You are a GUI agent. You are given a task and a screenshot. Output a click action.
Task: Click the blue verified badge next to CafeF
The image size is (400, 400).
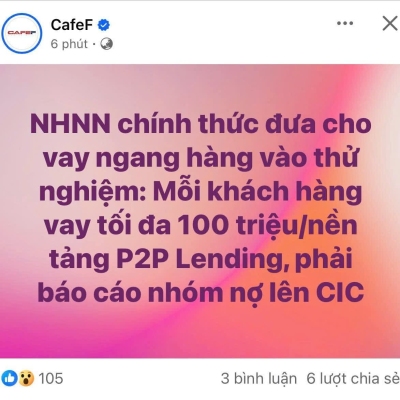coord(104,25)
